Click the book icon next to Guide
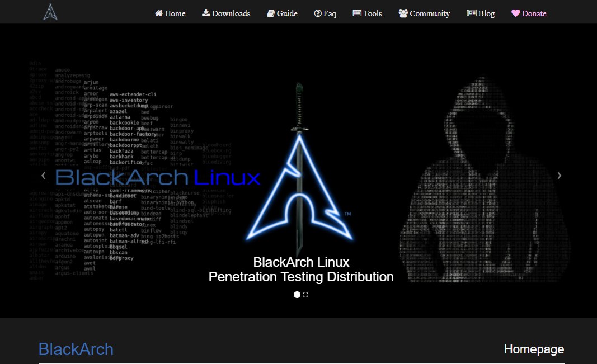The image size is (597, 364). (x=271, y=13)
